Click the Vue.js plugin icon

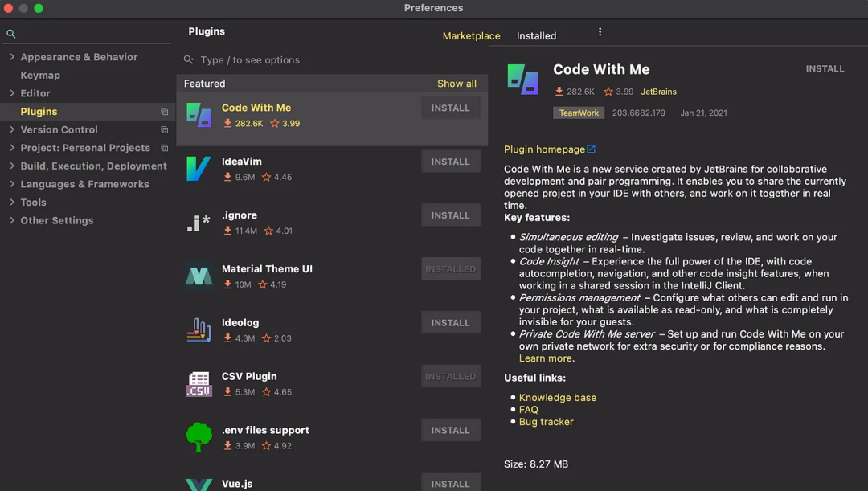click(x=199, y=485)
